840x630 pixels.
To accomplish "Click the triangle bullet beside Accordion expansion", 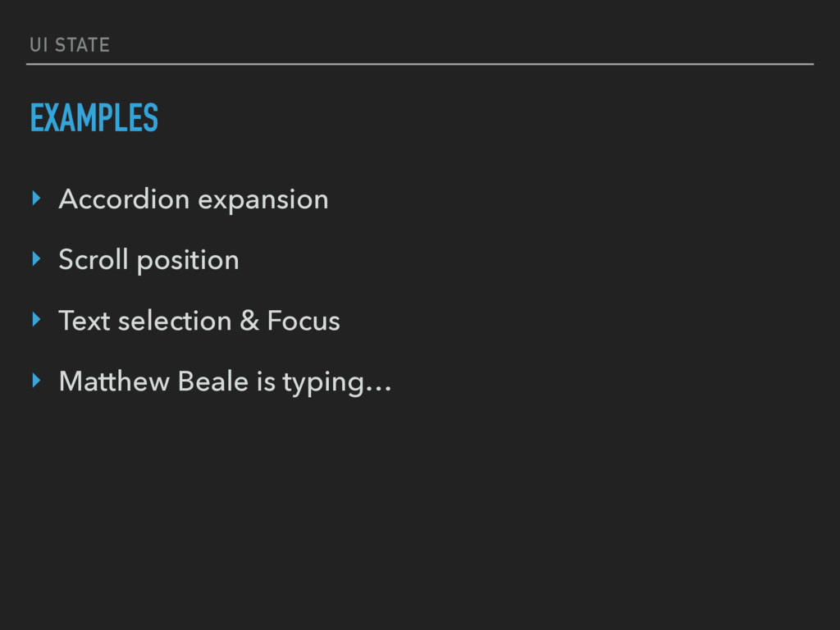I will [36, 199].
